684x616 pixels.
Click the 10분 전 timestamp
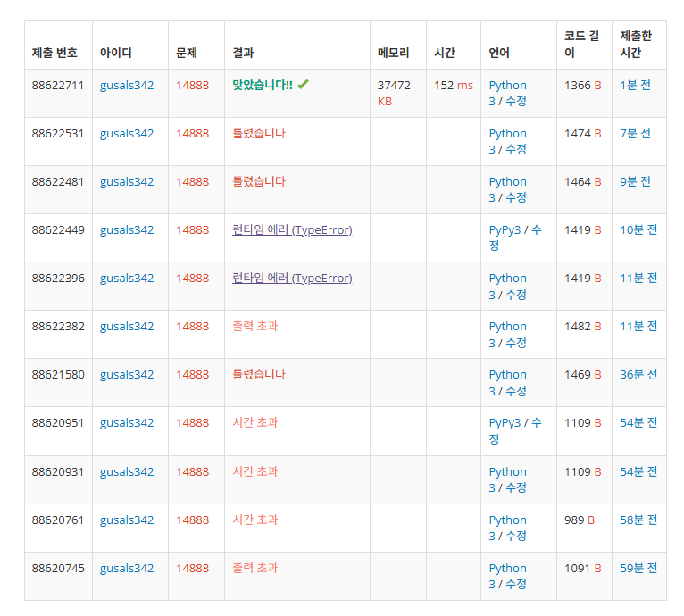click(638, 230)
